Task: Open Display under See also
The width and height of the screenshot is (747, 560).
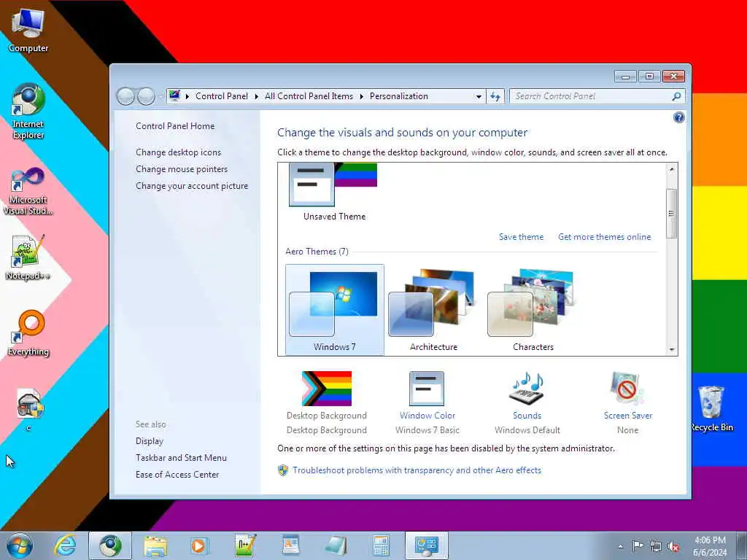Action: click(x=149, y=441)
